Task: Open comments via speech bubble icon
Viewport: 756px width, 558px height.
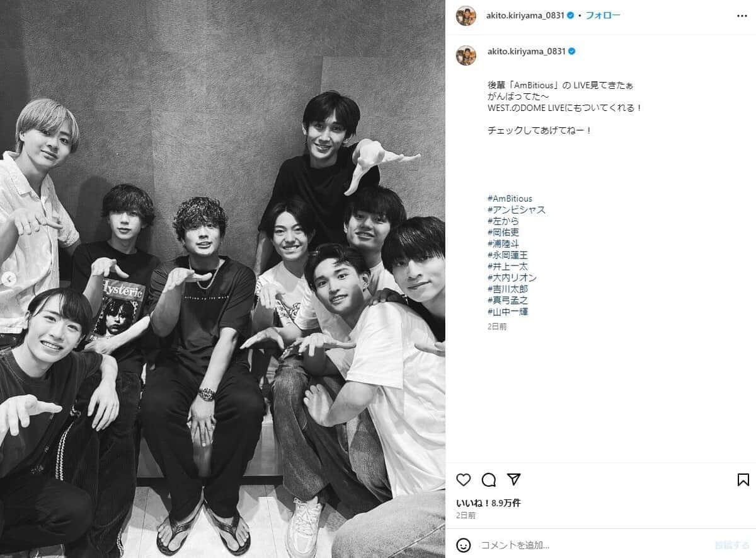Action: 489,480
